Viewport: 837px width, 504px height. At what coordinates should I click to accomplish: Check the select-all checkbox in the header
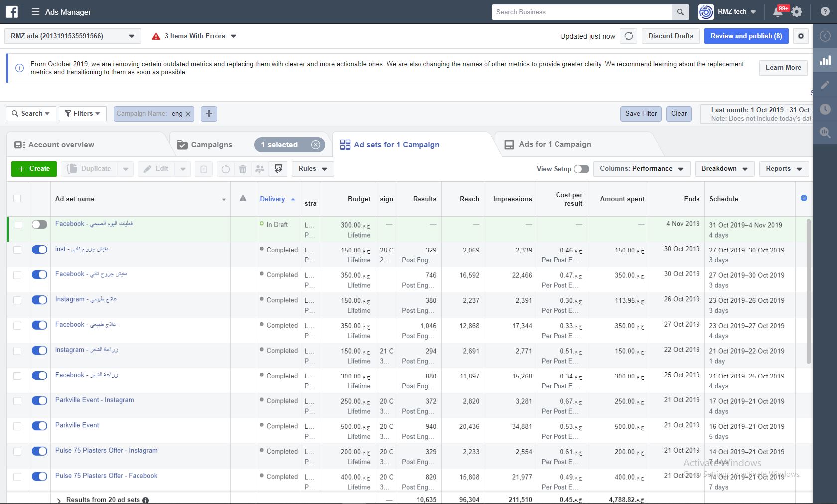point(17,198)
